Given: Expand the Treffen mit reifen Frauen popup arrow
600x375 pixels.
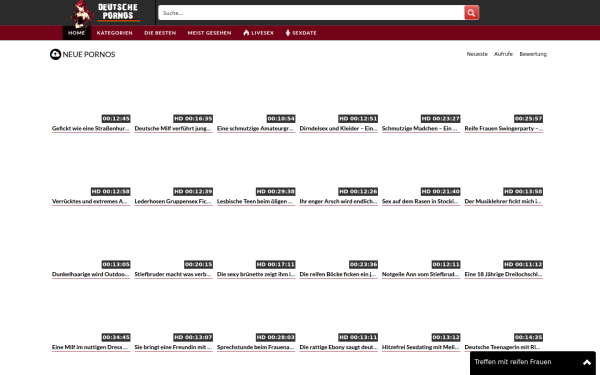Looking at the screenshot, I should [x=587, y=362].
